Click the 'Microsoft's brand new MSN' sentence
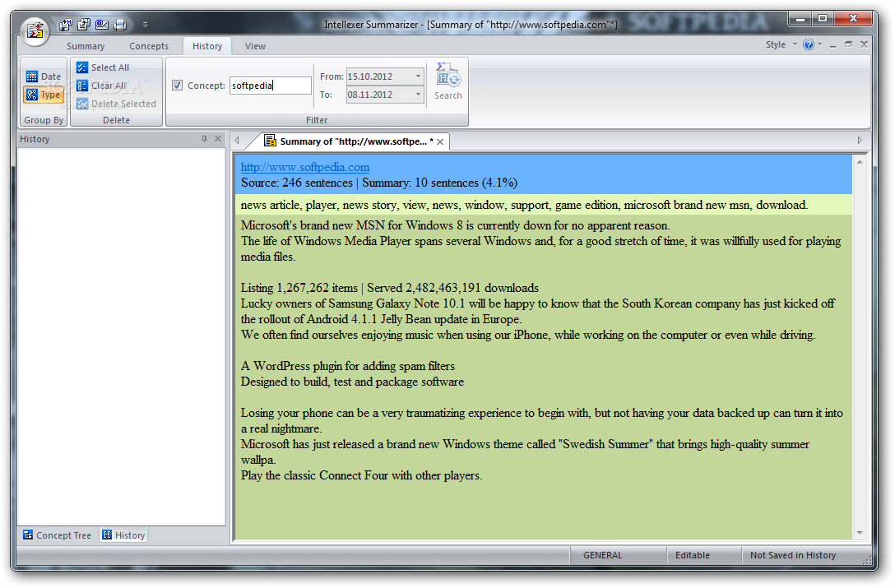This screenshot has width=895, height=588. 455,225
